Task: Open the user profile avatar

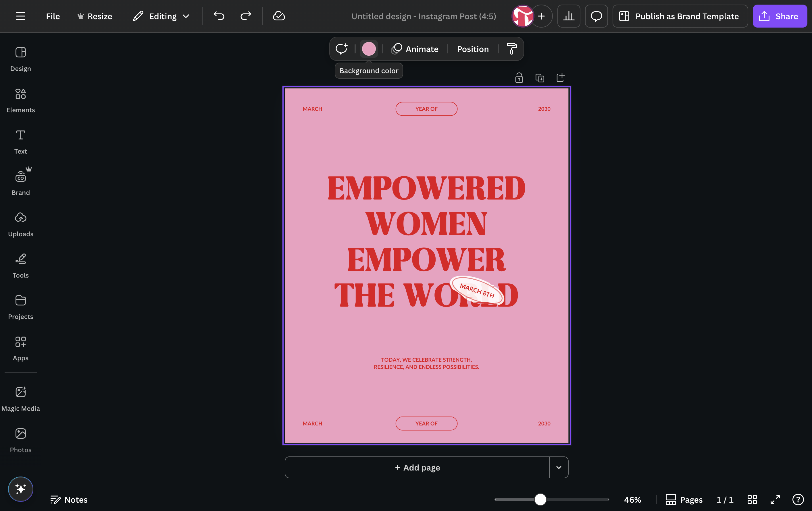Action: coord(523,16)
